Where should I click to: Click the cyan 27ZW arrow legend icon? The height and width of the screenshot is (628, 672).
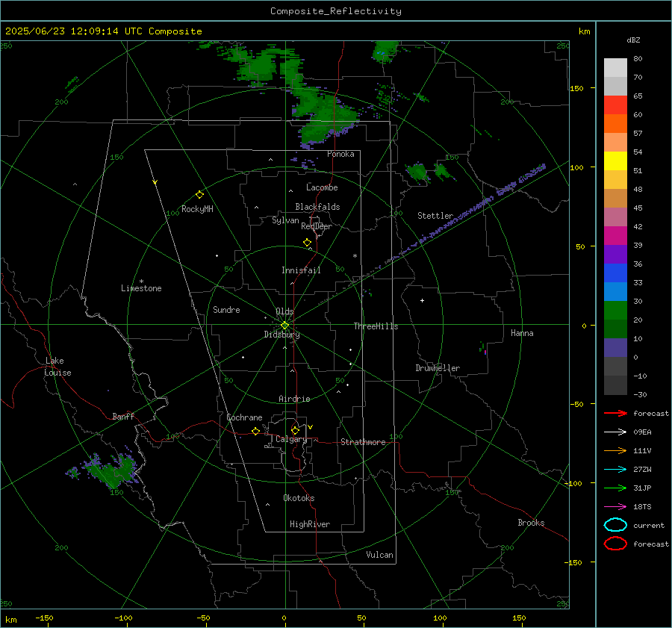pos(615,470)
